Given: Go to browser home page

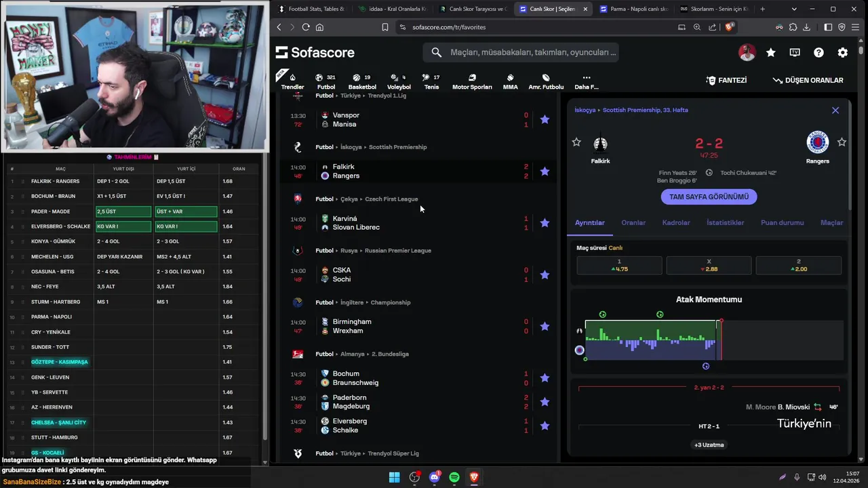Looking at the screenshot, I should coord(319,27).
